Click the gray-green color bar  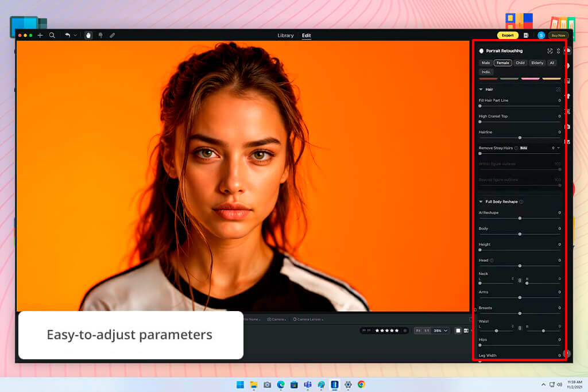pyautogui.click(x=509, y=79)
